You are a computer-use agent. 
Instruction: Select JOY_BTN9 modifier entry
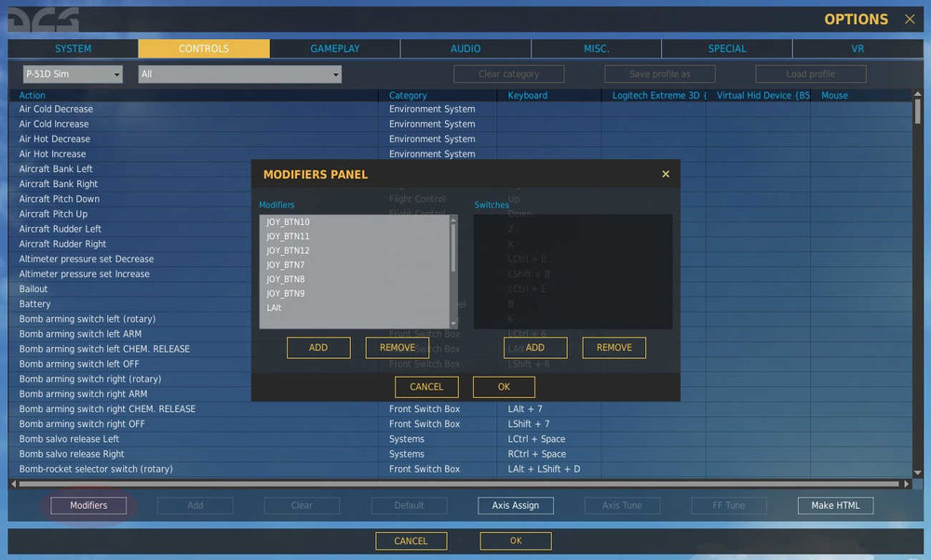click(x=355, y=293)
